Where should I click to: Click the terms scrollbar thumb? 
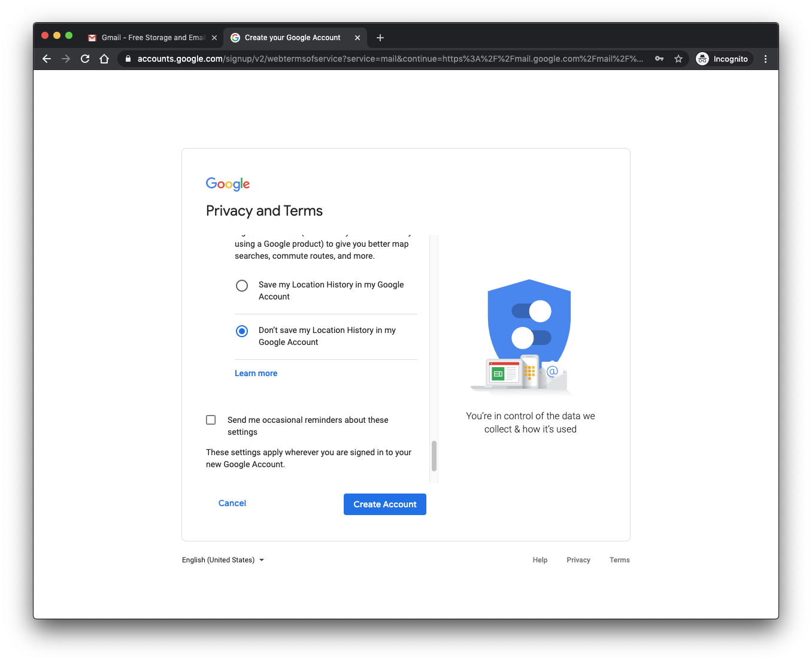(434, 456)
